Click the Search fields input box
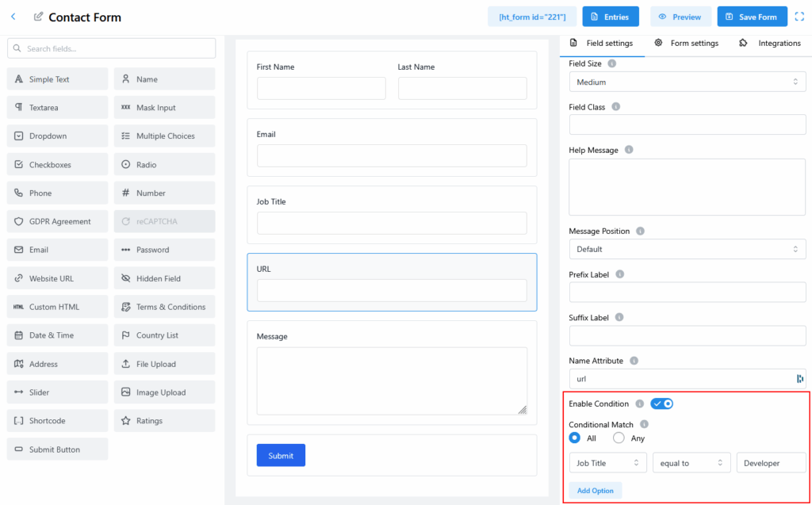The image size is (812, 505). coord(111,48)
